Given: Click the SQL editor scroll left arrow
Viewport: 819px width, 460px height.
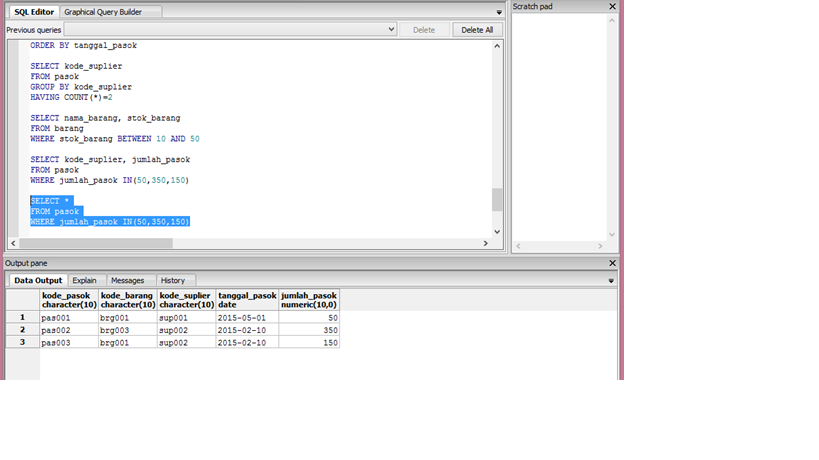Looking at the screenshot, I should click(14, 243).
